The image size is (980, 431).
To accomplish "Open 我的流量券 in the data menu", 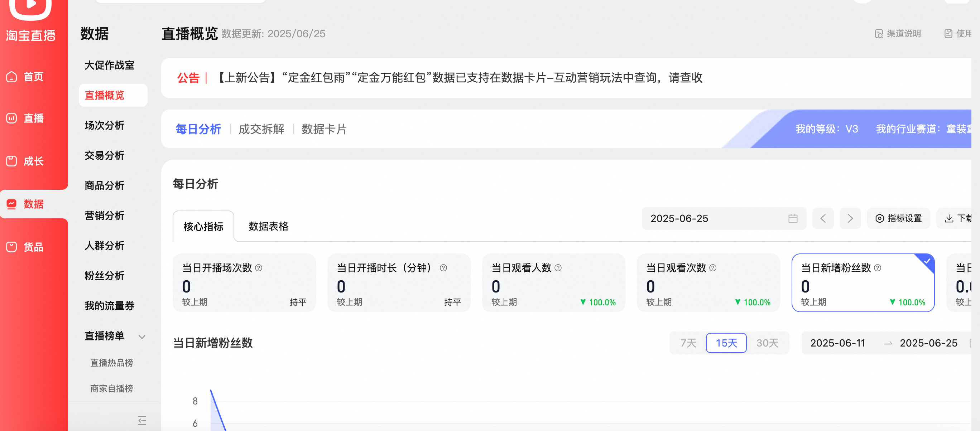I will tap(110, 306).
